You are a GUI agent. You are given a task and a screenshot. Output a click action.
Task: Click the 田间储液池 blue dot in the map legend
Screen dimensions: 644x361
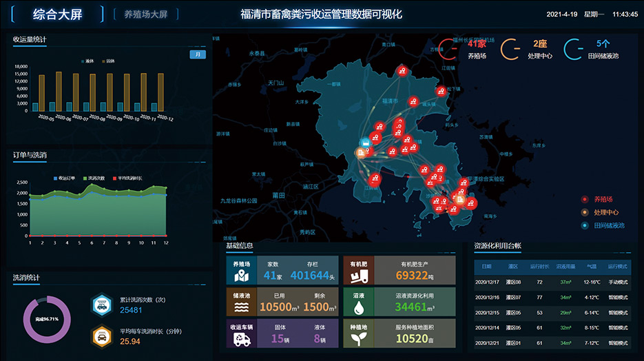585,225
